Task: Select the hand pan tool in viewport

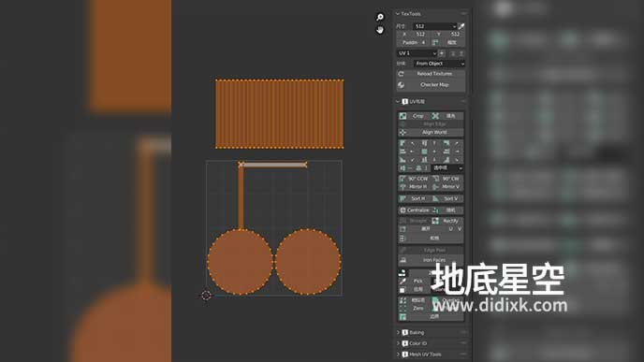Action: pyautogui.click(x=380, y=30)
